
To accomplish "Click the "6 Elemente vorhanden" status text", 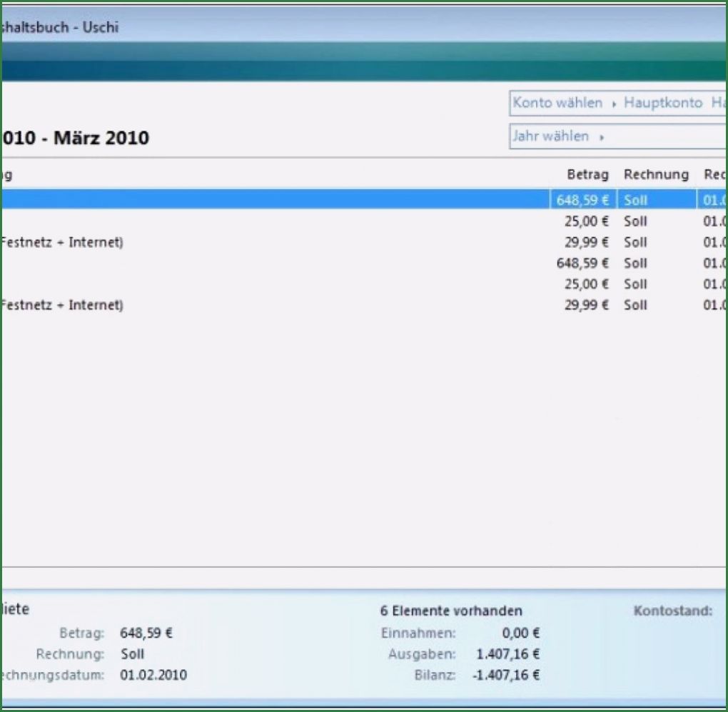I will click(451, 611).
